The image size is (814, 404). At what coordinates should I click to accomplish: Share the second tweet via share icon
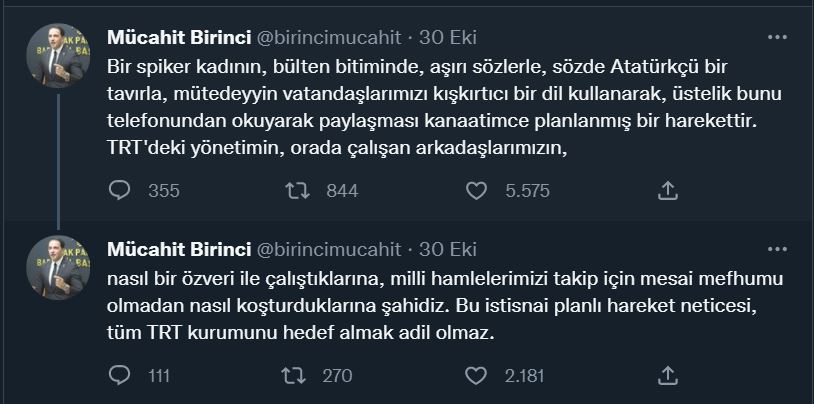[669, 376]
